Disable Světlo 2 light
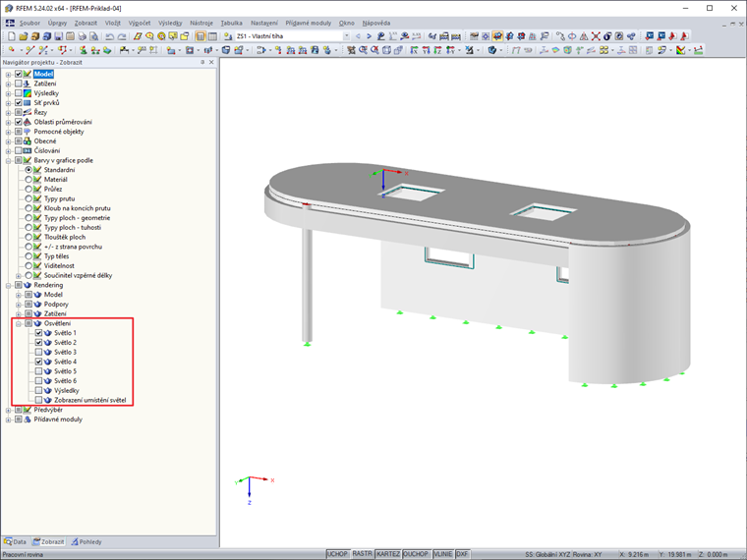747x560 pixels. [x=38, y=342]
